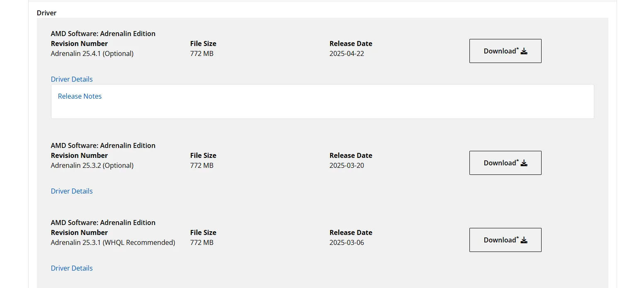The height and width of the screenshot is (288, 644).
Task: Click the first "AMD Software: Adrenalin Edition" title
Action: (x=103, y=34)
